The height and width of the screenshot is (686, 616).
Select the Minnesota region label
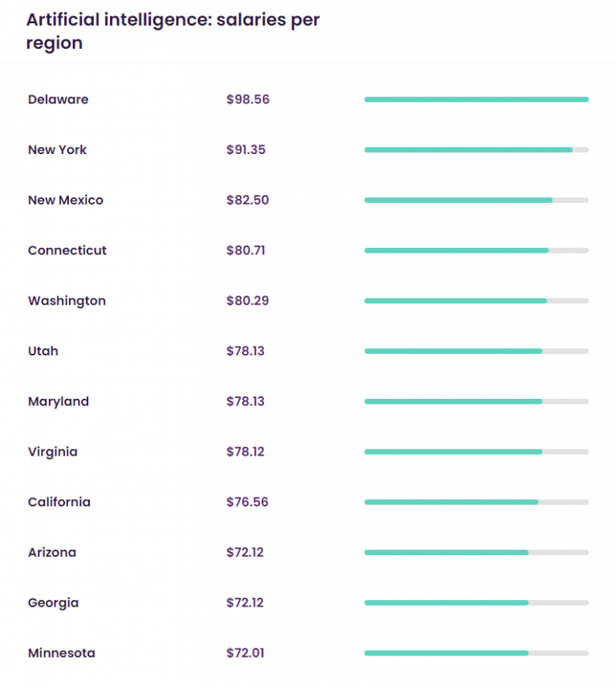(61, 653)
